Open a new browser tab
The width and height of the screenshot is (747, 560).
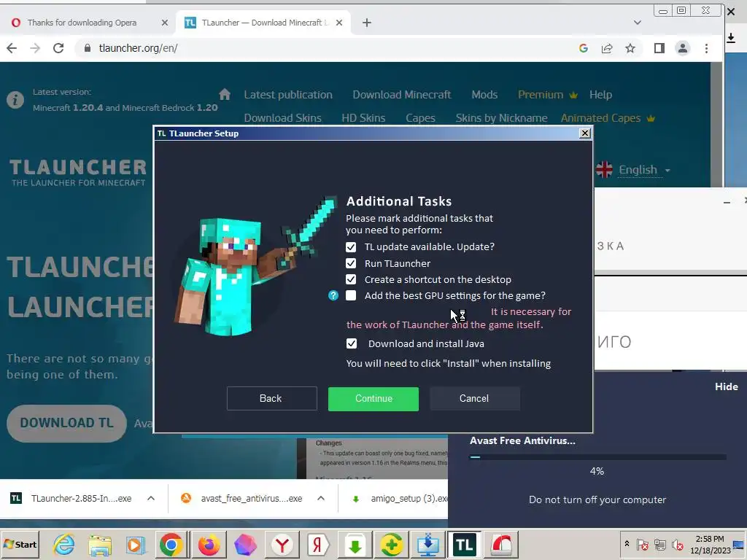tap(366, 23)
